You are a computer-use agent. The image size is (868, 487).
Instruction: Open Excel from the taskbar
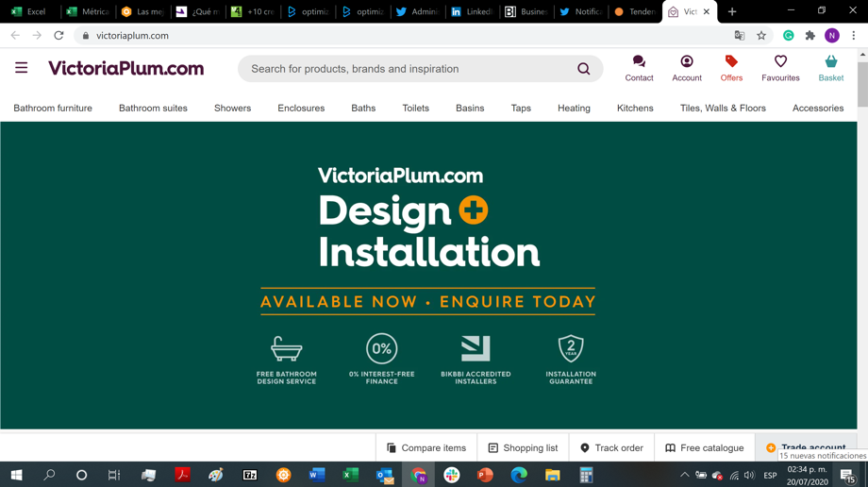point(350,475)
